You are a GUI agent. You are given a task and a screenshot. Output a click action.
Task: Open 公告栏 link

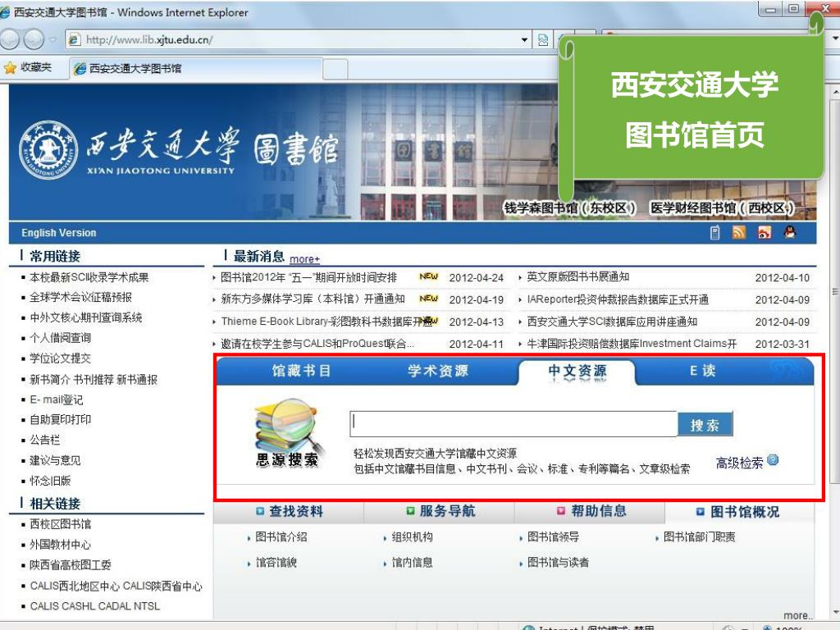tap(44, 440)
